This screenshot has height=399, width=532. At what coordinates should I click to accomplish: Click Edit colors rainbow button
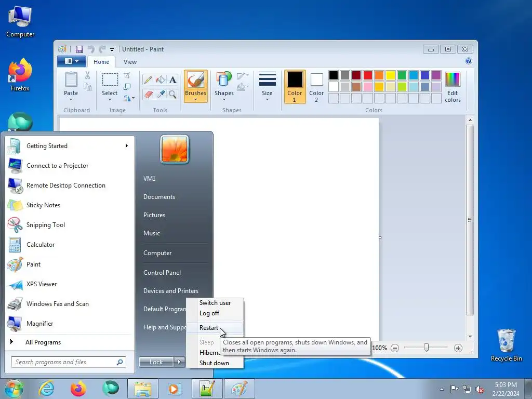click(453, 87)
